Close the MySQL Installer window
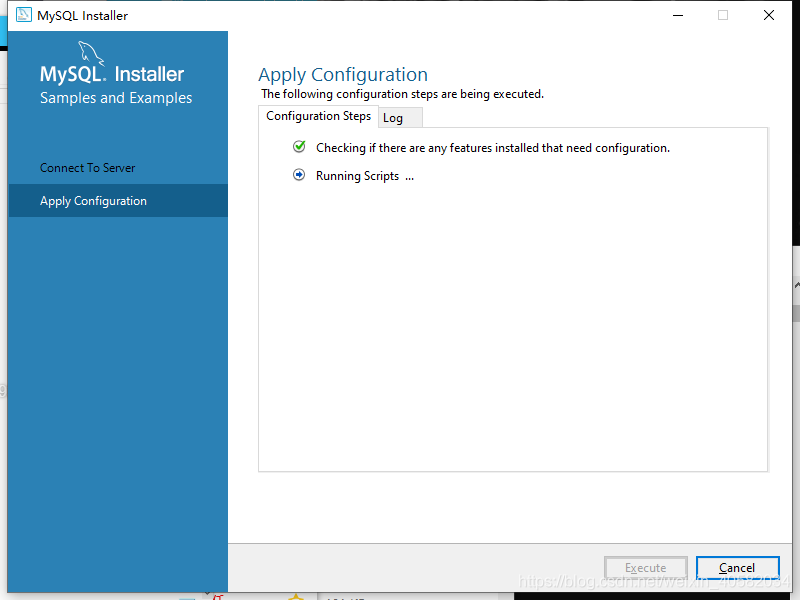 click(769, 15)
